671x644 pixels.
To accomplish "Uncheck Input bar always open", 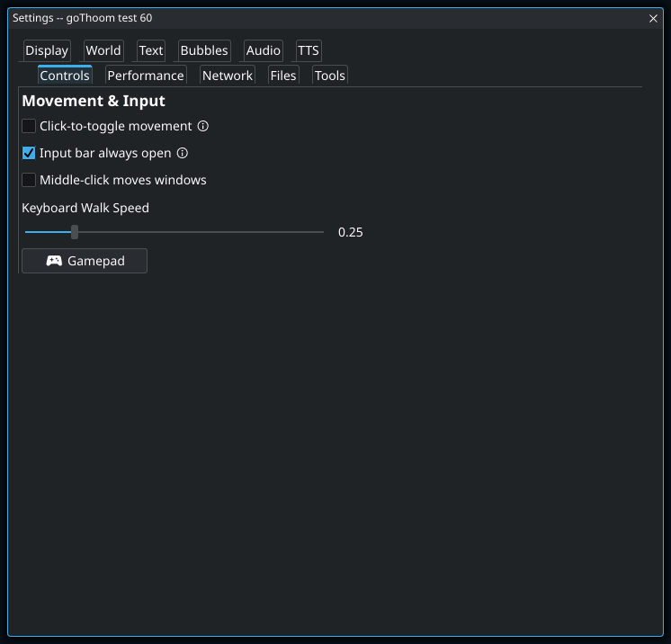I will click(29, 153).
